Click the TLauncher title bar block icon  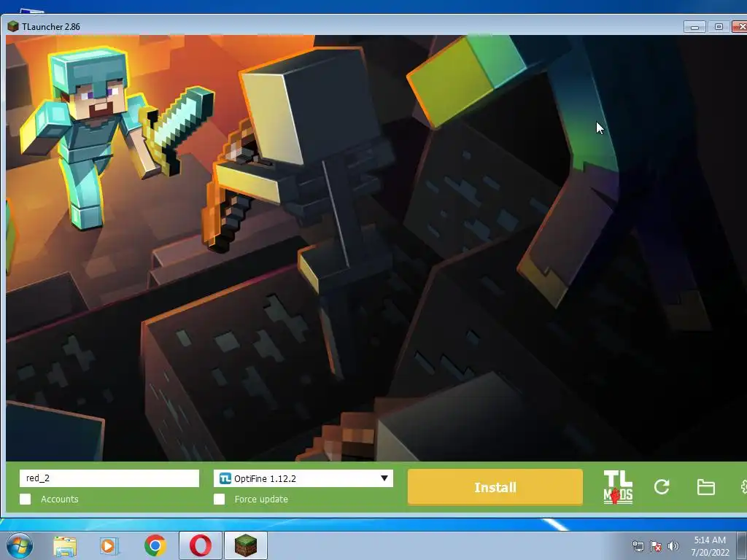[x=13, y=27]
